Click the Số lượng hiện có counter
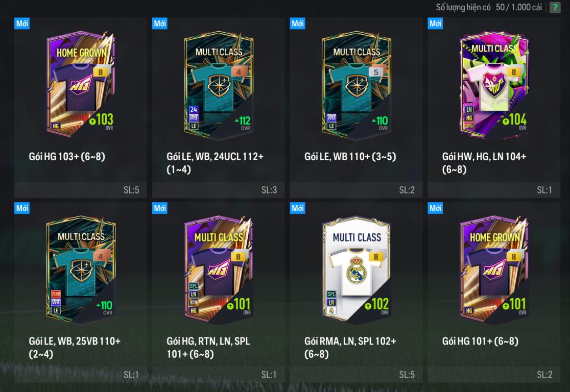 click(489, 7)
